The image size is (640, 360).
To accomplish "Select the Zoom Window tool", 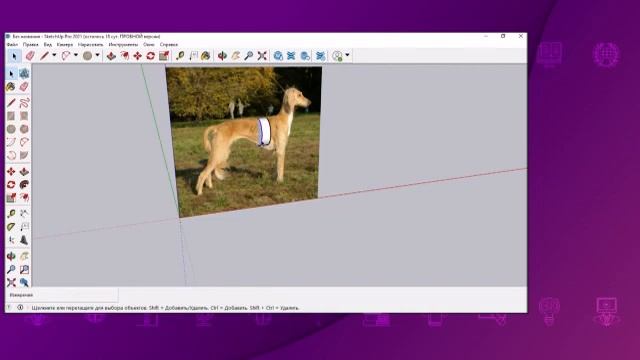I will click(x=24, y=269).
